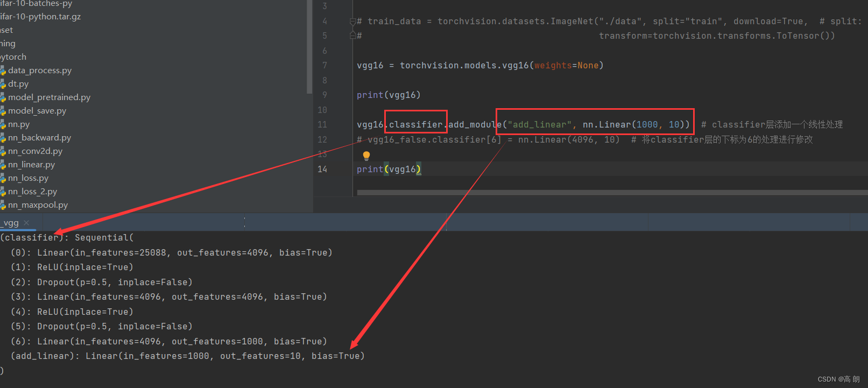Click add_module call in line 11

tap(475, 124)
